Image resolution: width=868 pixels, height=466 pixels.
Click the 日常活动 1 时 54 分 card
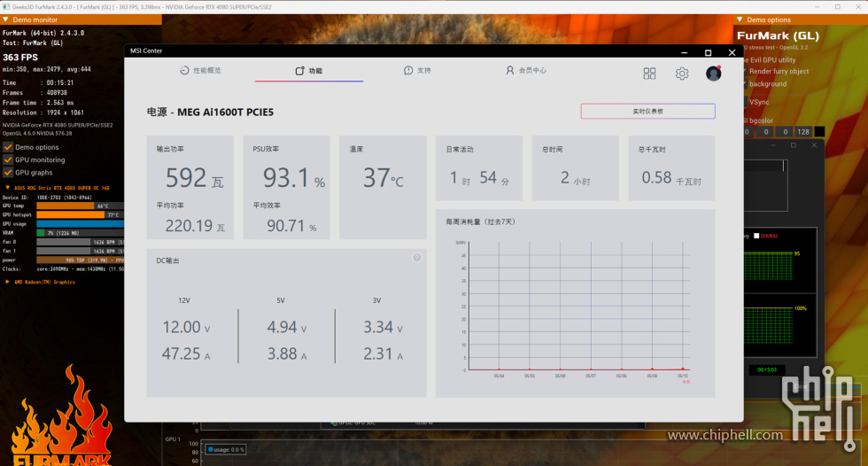479,168
